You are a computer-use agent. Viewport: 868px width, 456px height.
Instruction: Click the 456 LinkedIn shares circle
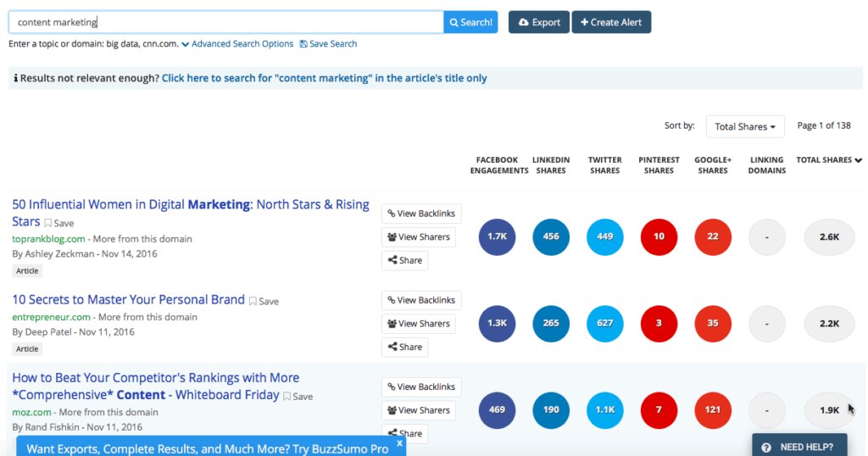point(551,236)
